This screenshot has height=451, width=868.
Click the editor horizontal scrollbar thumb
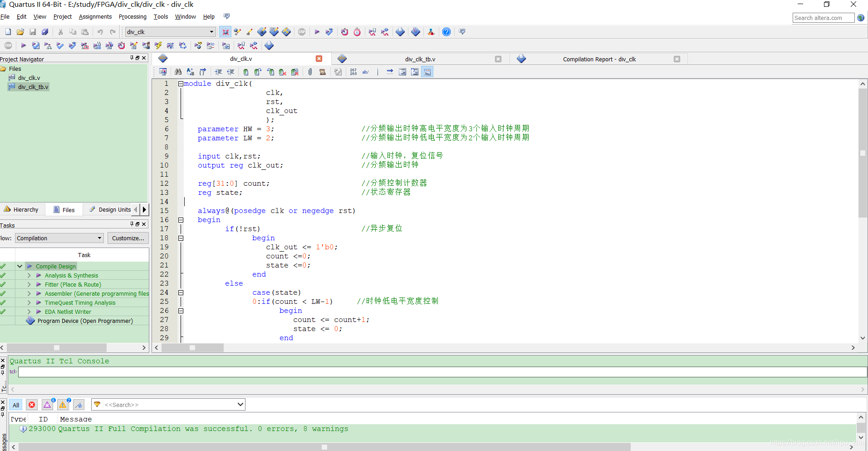click(192, 347)
